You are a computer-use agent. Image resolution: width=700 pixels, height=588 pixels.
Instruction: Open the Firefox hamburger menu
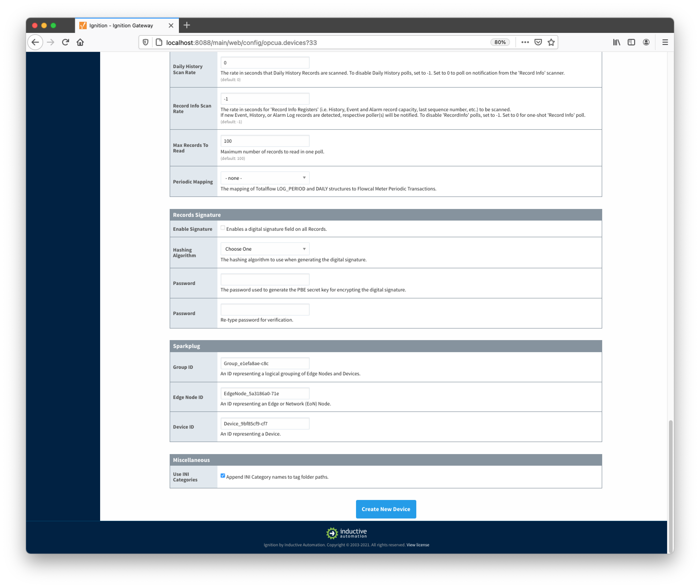click(665, 42)
